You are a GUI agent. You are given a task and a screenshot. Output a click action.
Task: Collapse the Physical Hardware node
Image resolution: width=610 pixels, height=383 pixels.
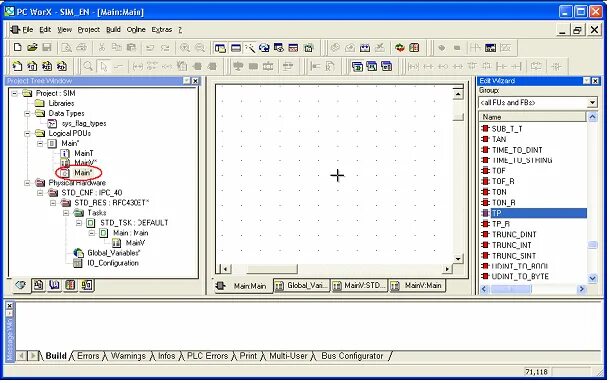(27, 183)
